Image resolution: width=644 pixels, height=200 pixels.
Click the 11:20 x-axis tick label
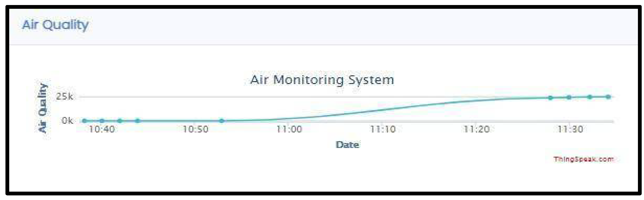click(477, 129)
